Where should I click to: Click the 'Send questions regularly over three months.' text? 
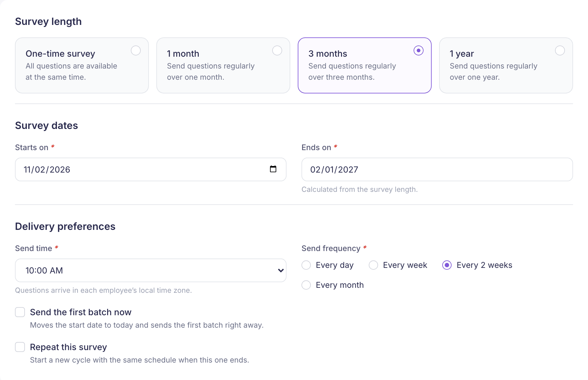pyautogui.click(x=352, y=72)
